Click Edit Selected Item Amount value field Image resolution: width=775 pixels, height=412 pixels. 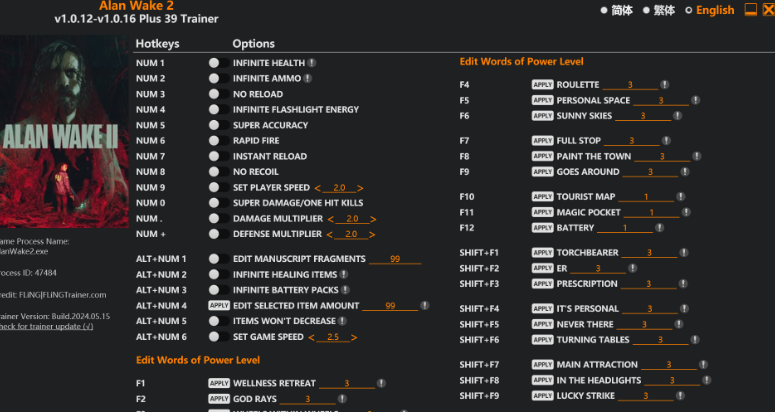pyautogui.click(x=388, y=306)
